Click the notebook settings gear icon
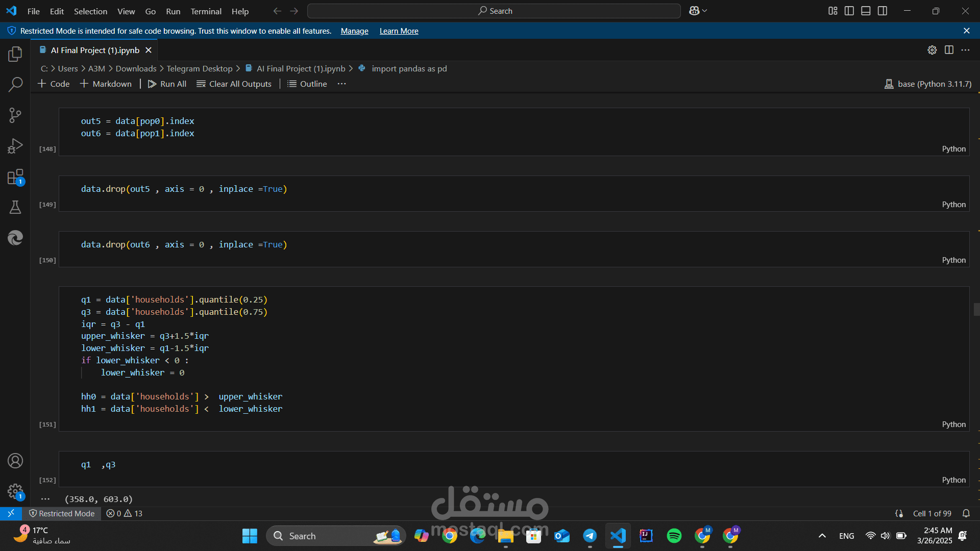 click(x=932, y=50)
